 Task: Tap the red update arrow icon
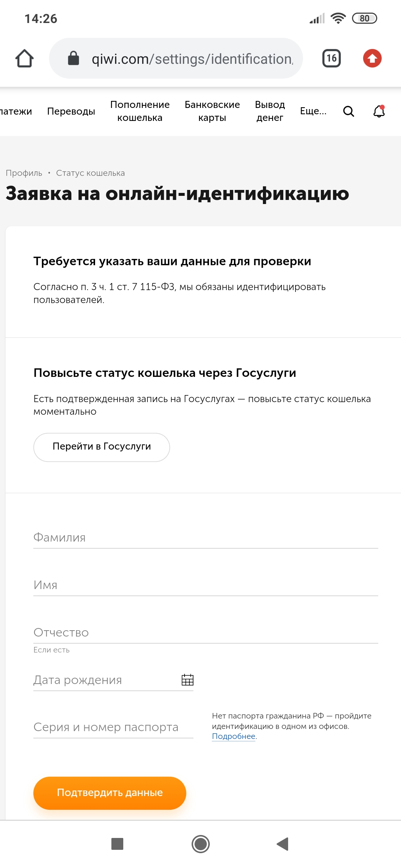click(372, 58)
